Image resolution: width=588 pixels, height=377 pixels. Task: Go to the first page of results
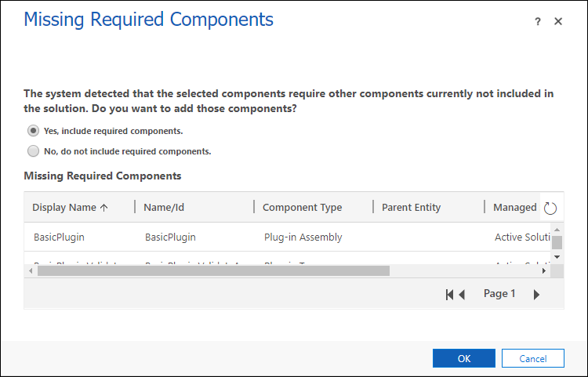pos(450,294)
